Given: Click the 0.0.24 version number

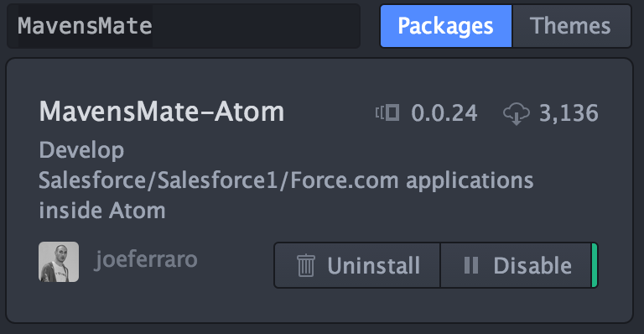Looking at the screenshot, I should 444,113.
